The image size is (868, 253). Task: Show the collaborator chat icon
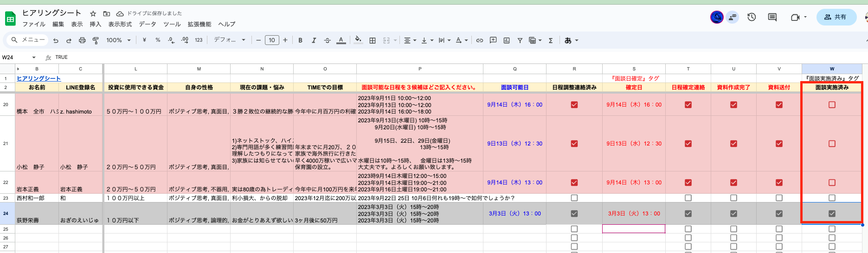[x=733, y=17]
